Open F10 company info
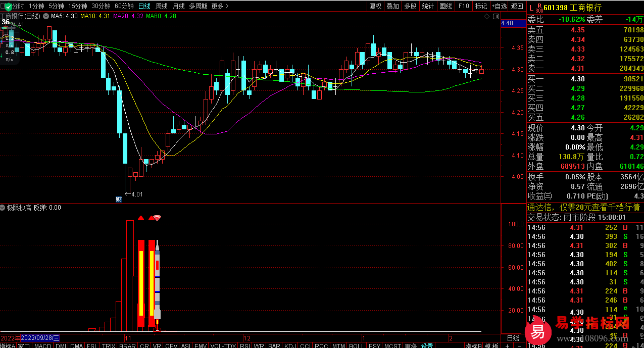 [x=463, y=6]
